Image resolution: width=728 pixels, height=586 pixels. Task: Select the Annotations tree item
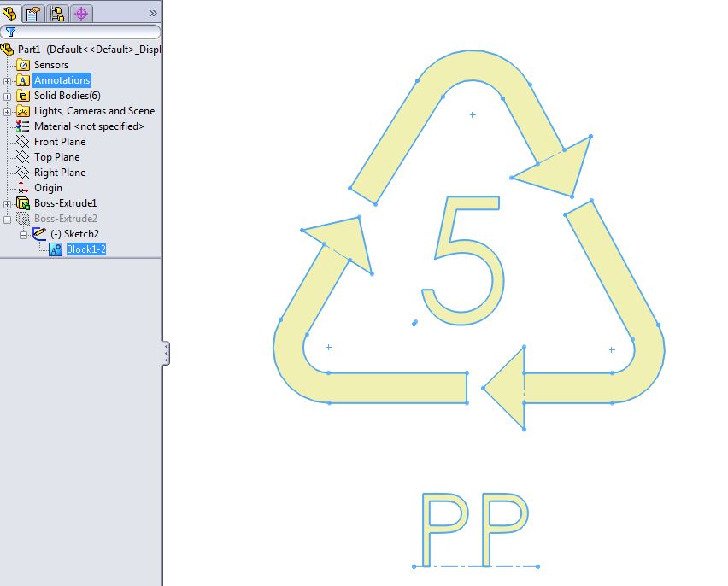(62, 79)
